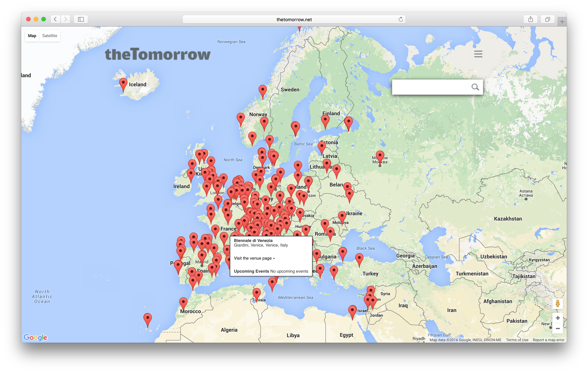Click the thetomorrow.net address bar
Image resolution: width=588 pixels, height=373 pixels.
tap(294, 19)
